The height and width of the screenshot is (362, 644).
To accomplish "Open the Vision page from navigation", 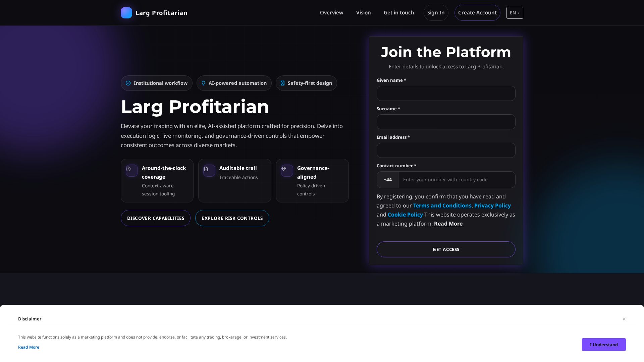I will 363,13.
